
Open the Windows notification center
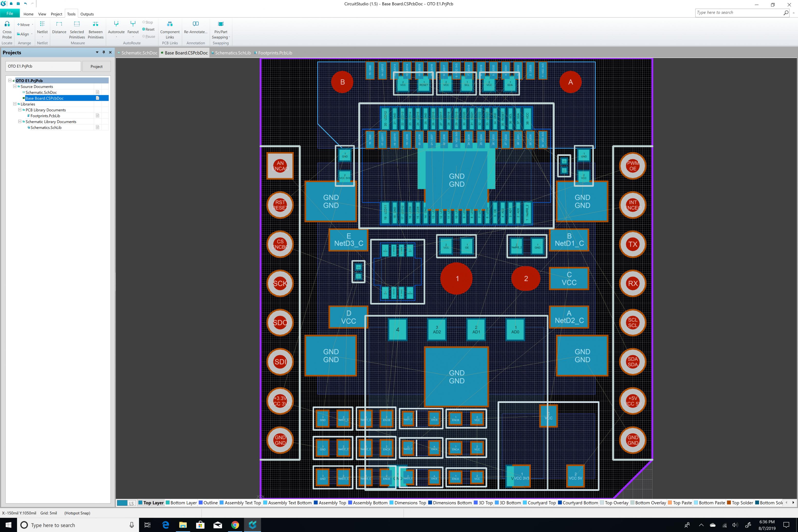pos(786,525)
